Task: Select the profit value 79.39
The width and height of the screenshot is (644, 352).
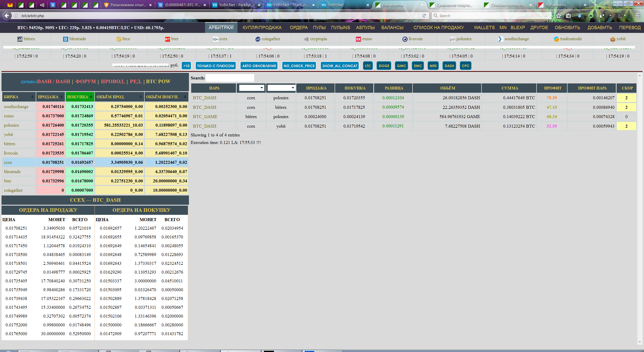Action: point(551,98)
